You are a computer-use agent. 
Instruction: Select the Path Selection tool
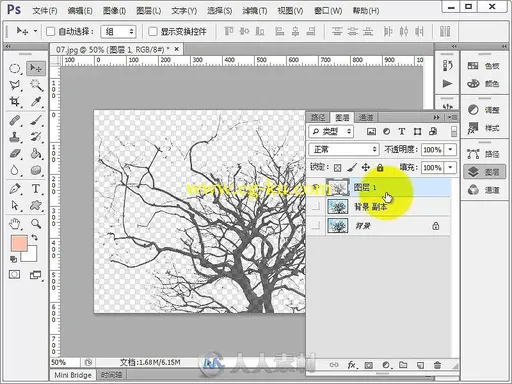(14, 205)
